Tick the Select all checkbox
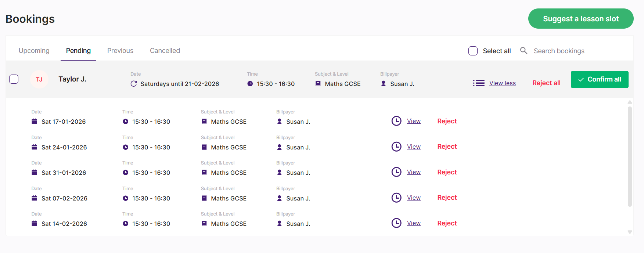 [473, 51]
